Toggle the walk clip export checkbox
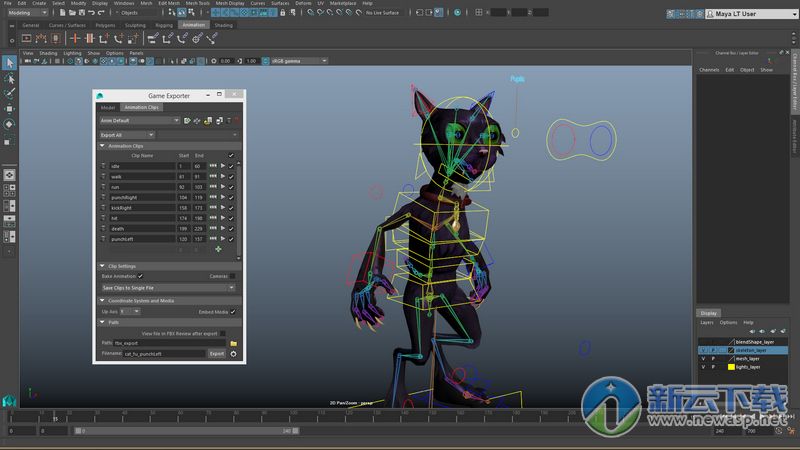 click(231, 177)
